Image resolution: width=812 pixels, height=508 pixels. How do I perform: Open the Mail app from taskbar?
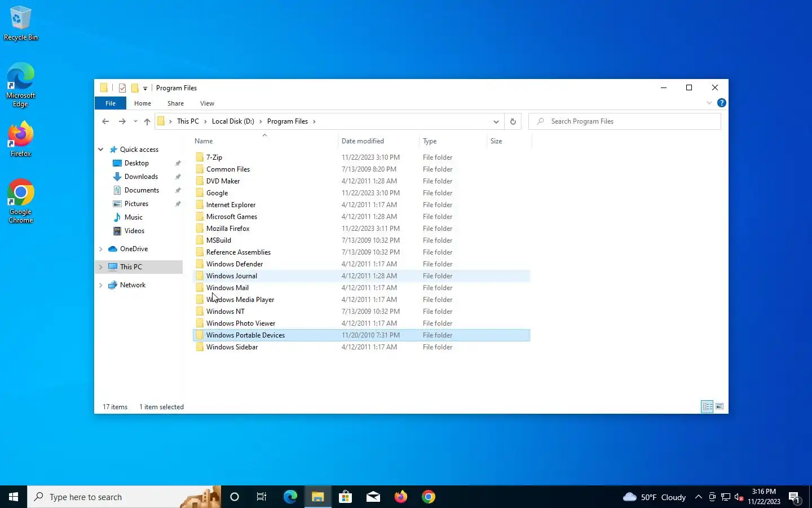point(373,497)
